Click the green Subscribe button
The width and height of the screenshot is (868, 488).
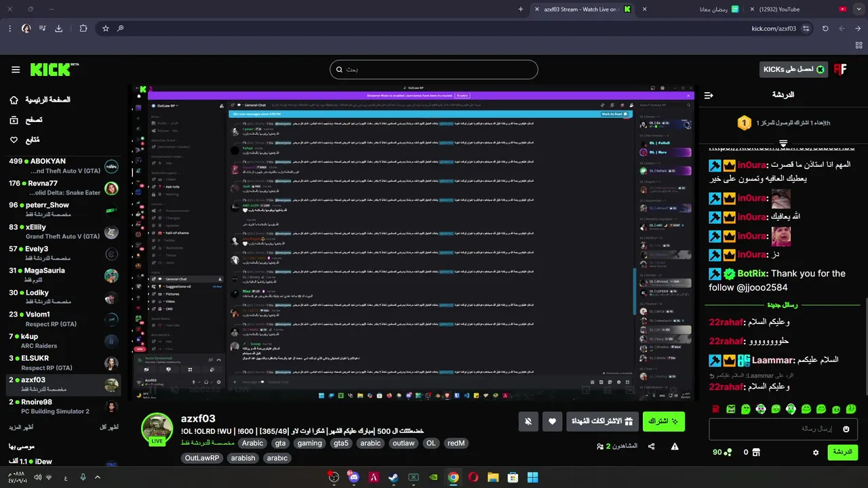point(663,422)
